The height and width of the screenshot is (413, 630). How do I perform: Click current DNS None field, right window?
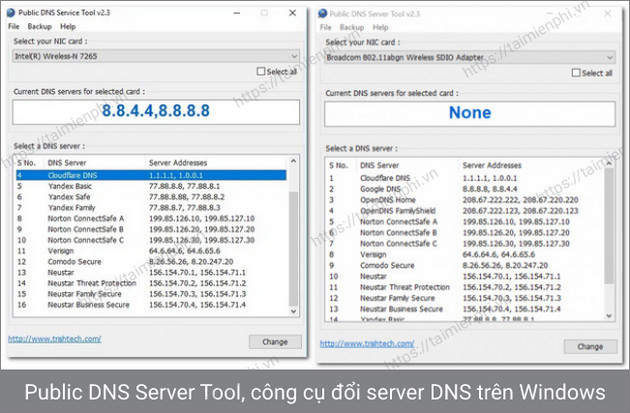(470, 114)
